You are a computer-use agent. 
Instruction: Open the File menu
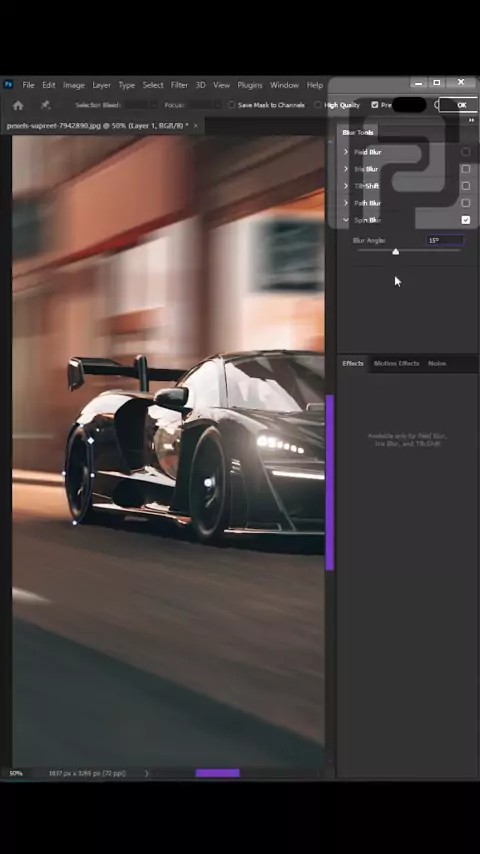pos(28,85)
